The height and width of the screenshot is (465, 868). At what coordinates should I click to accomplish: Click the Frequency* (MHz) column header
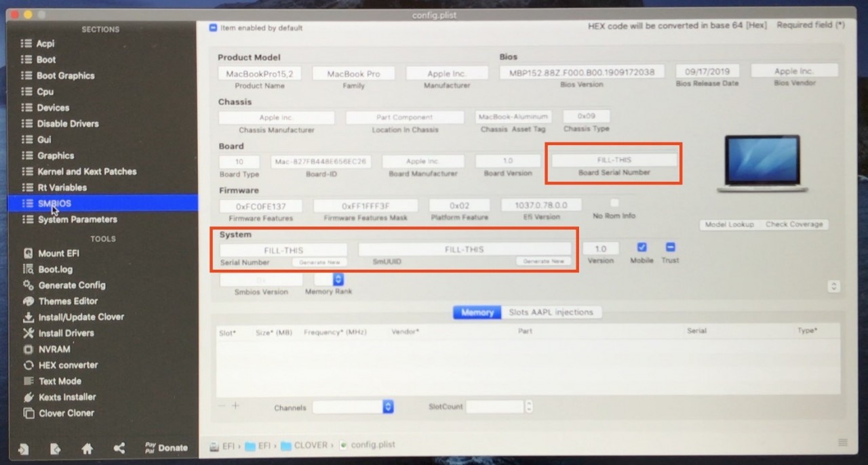click(x=335, y=332)
